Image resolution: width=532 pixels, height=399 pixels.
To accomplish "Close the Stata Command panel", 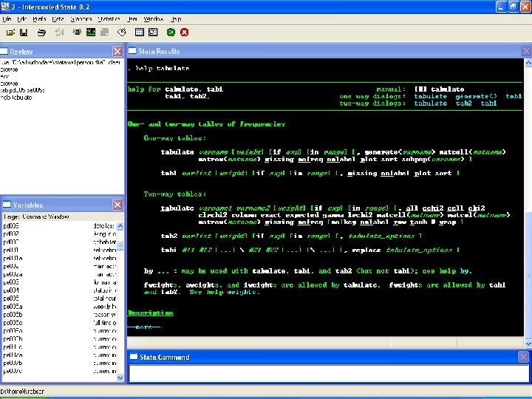I will pos(523,357).
